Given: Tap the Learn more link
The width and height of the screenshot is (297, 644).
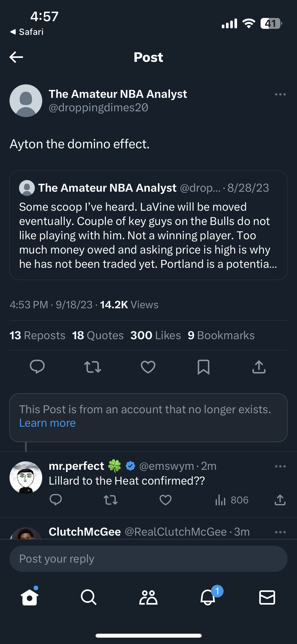Looking at the screenshot, I should pyautogui.click(x=48, y=423).
